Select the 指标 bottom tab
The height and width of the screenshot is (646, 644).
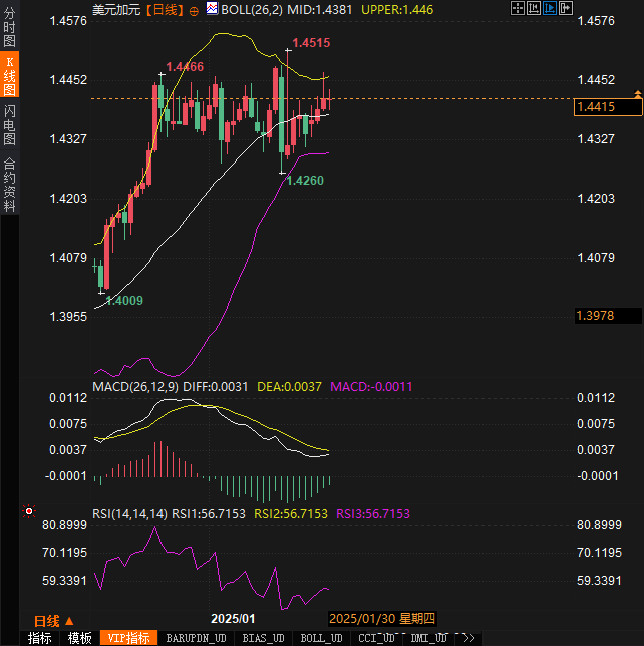[40, 638]
